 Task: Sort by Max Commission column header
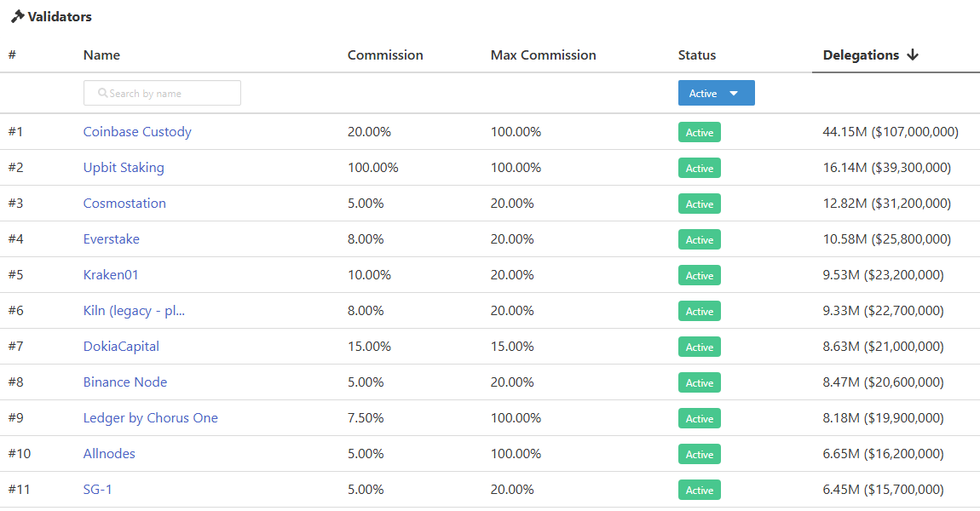click(x=543, y=55)
